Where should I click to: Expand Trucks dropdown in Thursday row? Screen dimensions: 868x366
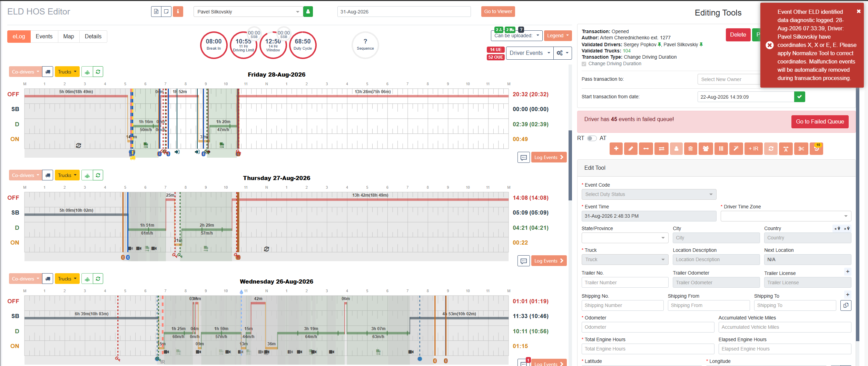67,175
